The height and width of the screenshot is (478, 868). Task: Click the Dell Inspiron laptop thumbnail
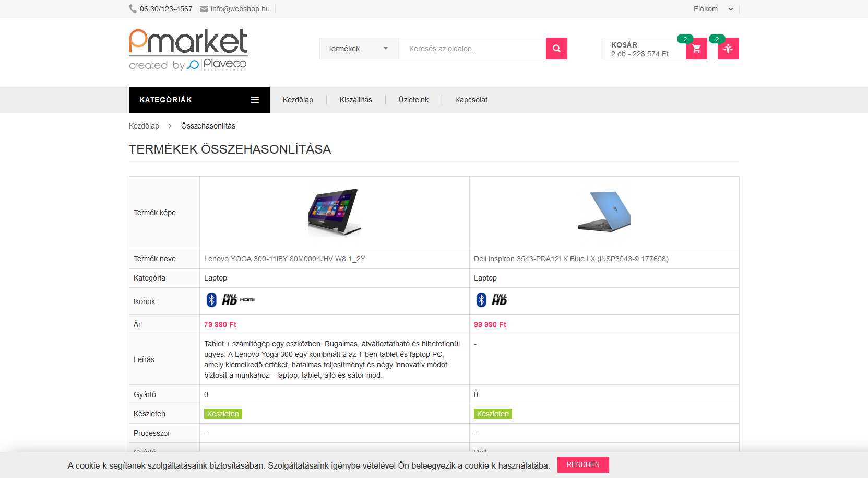click(604, 212)
